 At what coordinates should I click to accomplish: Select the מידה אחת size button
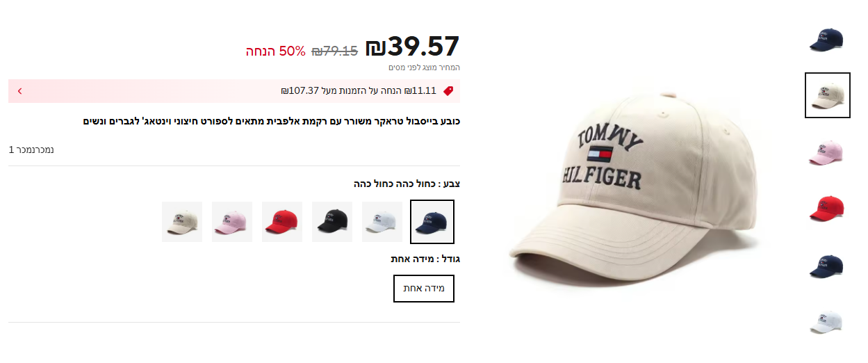424,289
